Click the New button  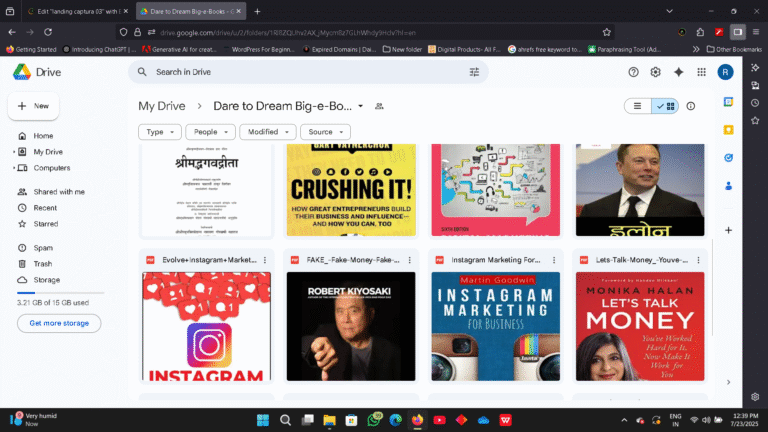(33, 106)
